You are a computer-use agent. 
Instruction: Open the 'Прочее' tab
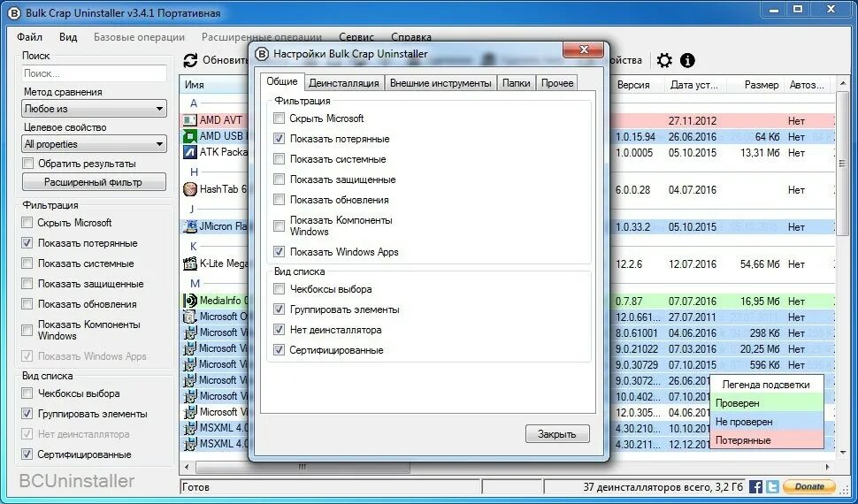(x=557, y=83)
